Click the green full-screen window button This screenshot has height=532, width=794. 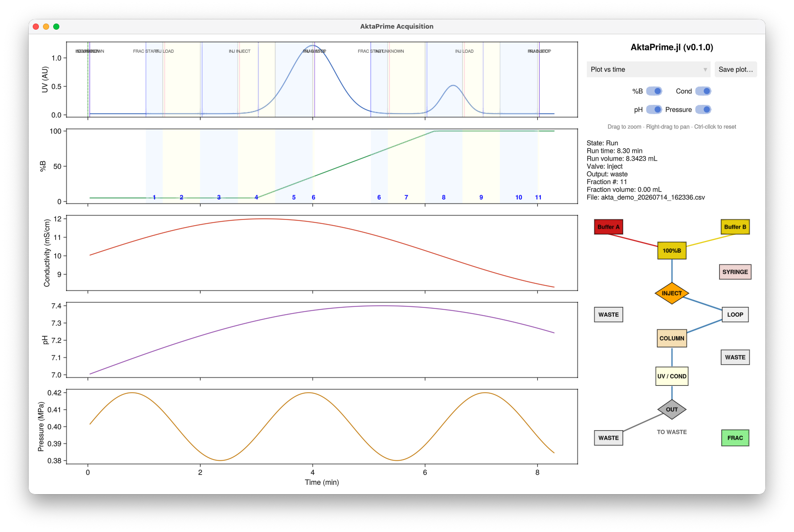pos(56,27)
